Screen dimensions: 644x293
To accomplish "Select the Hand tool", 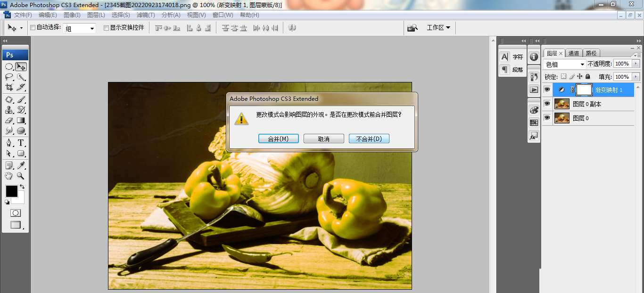I will pyautogui.click(x=9, y=176).
